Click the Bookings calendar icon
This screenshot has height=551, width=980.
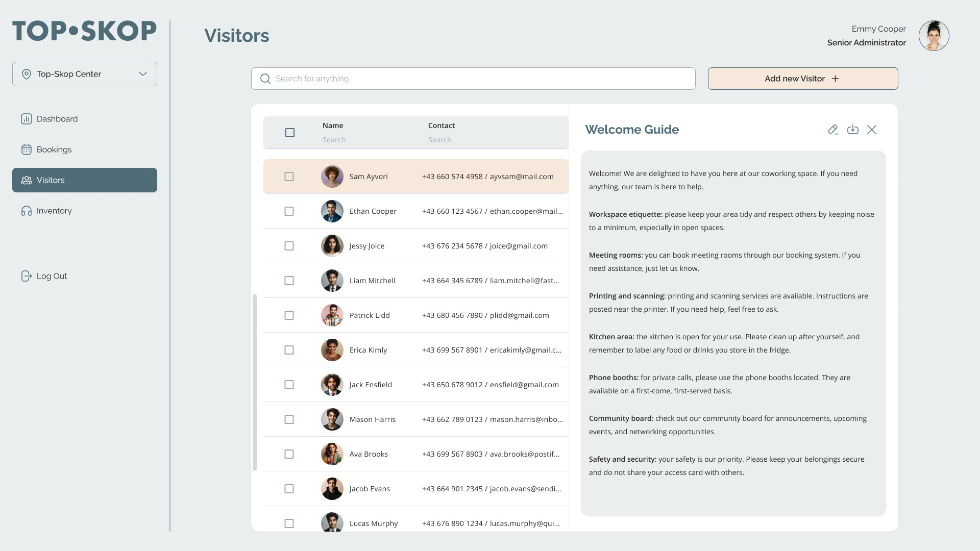[x=27, y=149]
